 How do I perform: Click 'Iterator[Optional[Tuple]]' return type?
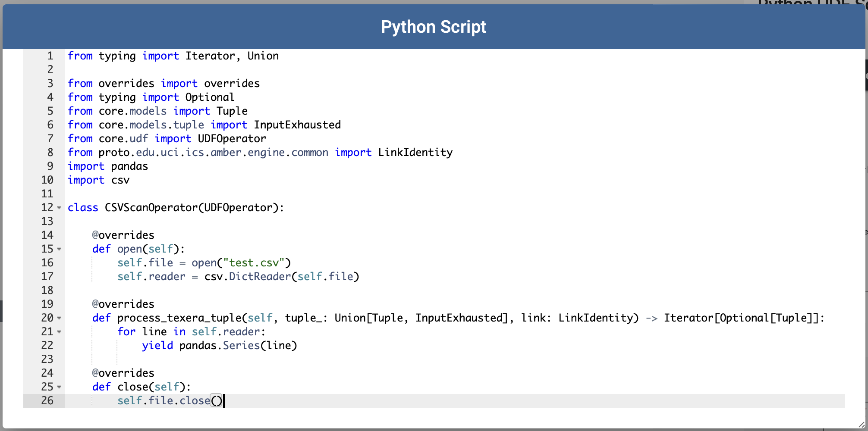tap(741, 318)
